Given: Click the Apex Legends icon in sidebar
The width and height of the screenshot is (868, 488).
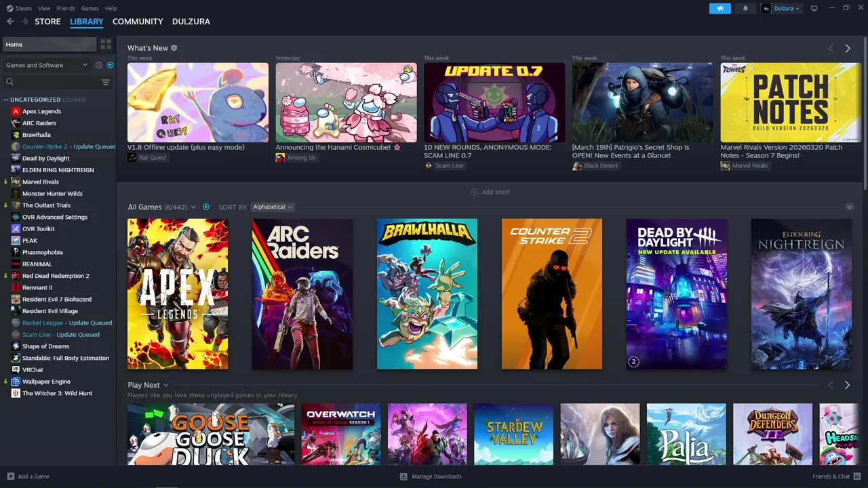Looking at the screenshot, I should click(x=16, y=111).
